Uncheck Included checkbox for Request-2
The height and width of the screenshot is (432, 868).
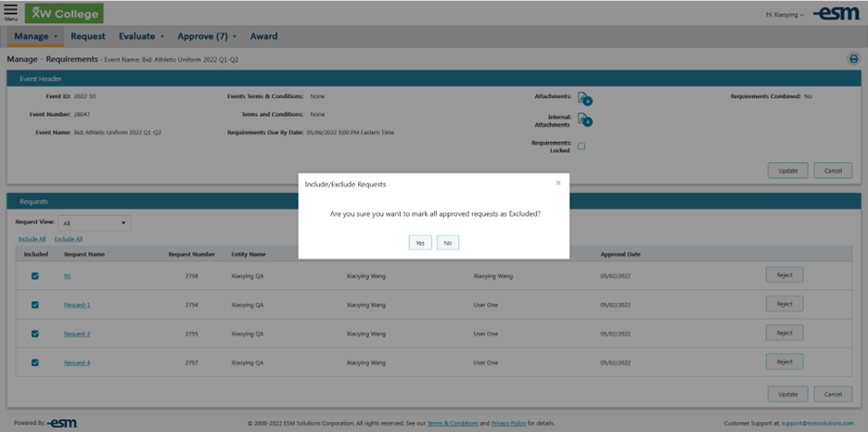pyautogui.click(x=35, y=334)
